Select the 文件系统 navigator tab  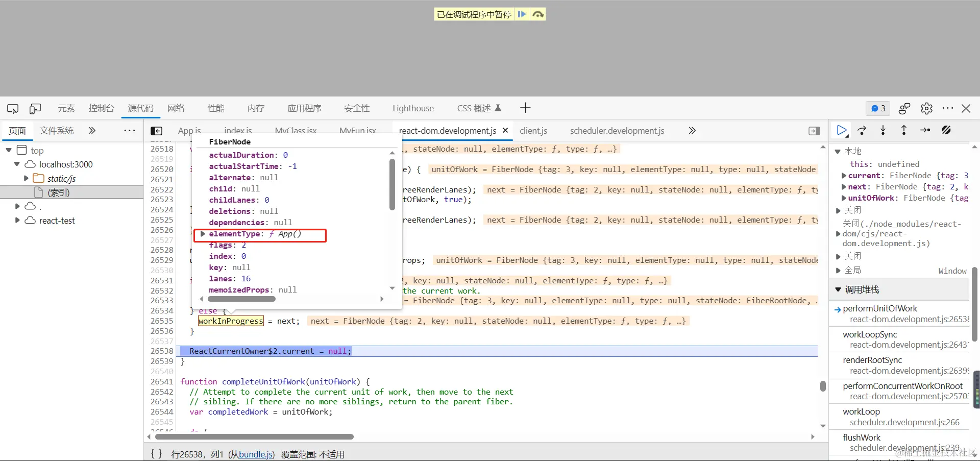pyautogui.click(x=57, y=131)
